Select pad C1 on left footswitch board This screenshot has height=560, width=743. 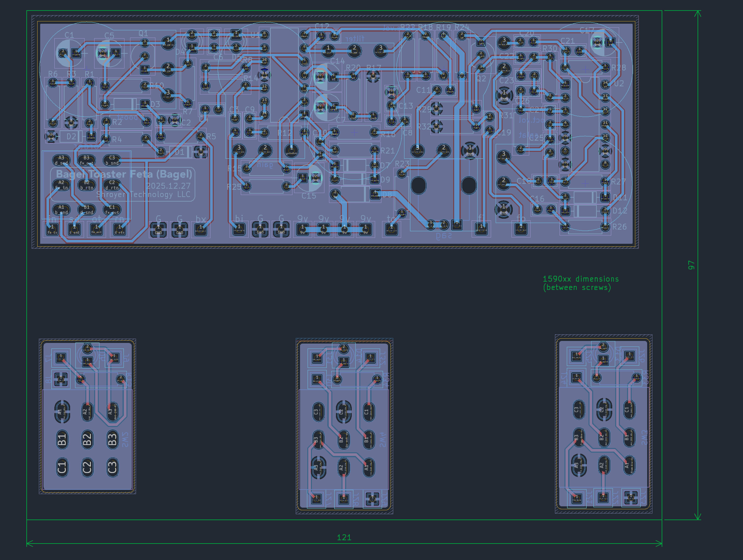click(x=62, y=467)
